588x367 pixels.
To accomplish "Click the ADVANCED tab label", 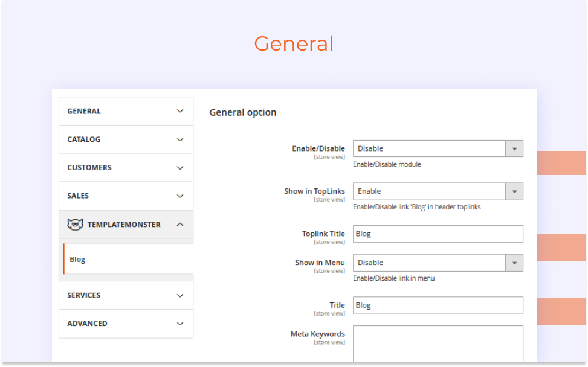I will pyautogui.click(x=87, y=324).
